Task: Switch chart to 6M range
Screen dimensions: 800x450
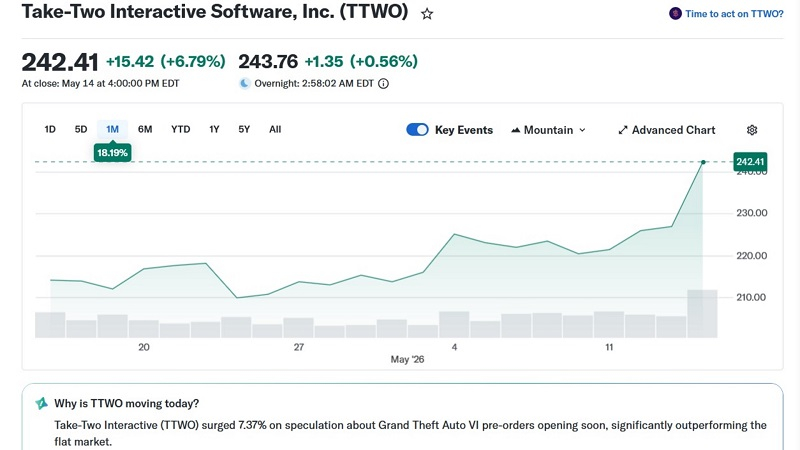Action: [145, 129]
